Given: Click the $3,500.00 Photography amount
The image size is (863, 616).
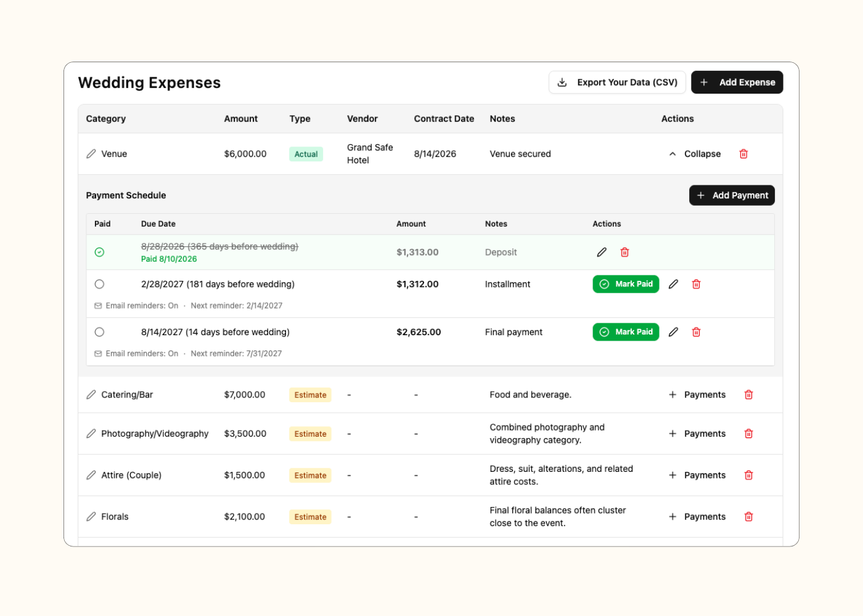Looking at the screenshot, I should 245,434.
